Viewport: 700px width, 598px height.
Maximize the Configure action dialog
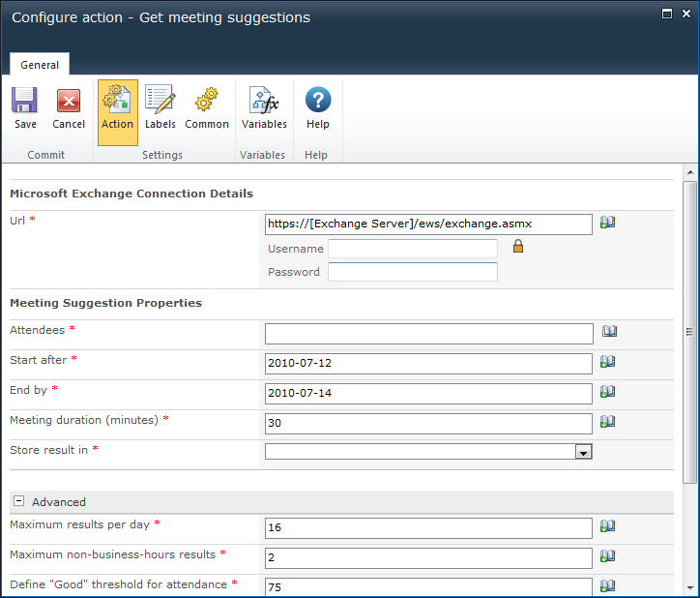click(x=666, y=14)
